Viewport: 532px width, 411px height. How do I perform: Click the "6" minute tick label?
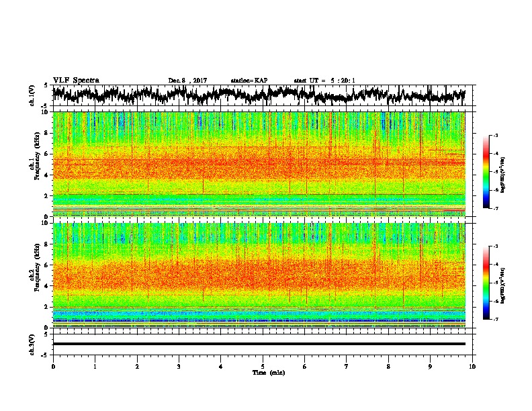pyautogui.click(x=305, y=367)
